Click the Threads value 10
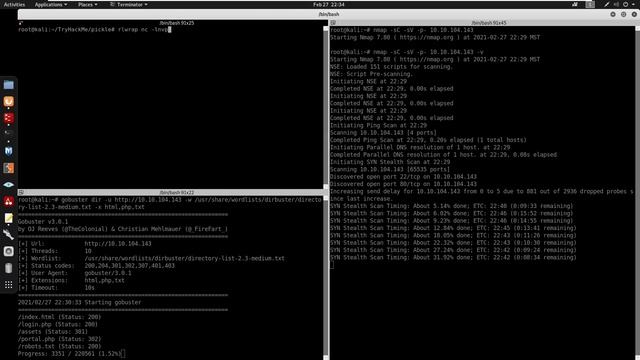Screen dimensions: 640x360 point(88,251)
